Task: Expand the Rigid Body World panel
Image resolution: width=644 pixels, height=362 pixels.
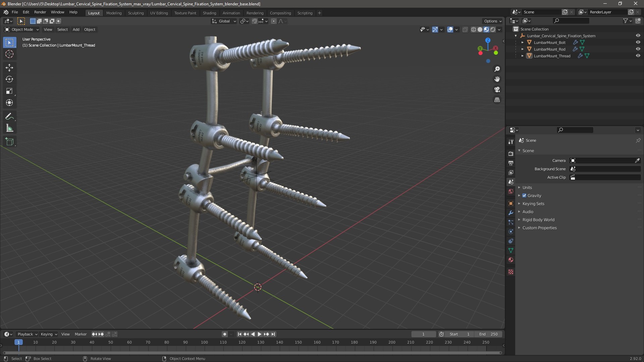Action: (x=538, y=220)
